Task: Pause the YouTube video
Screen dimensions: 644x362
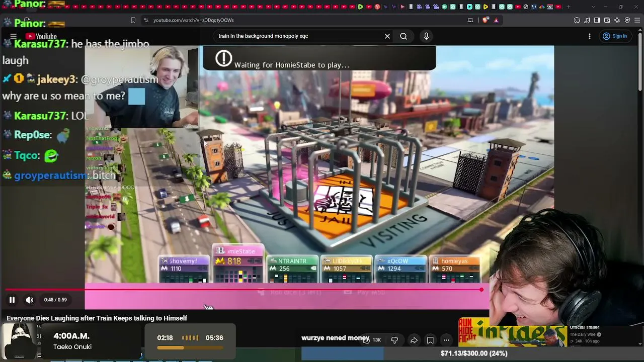Action: (12, 300)
